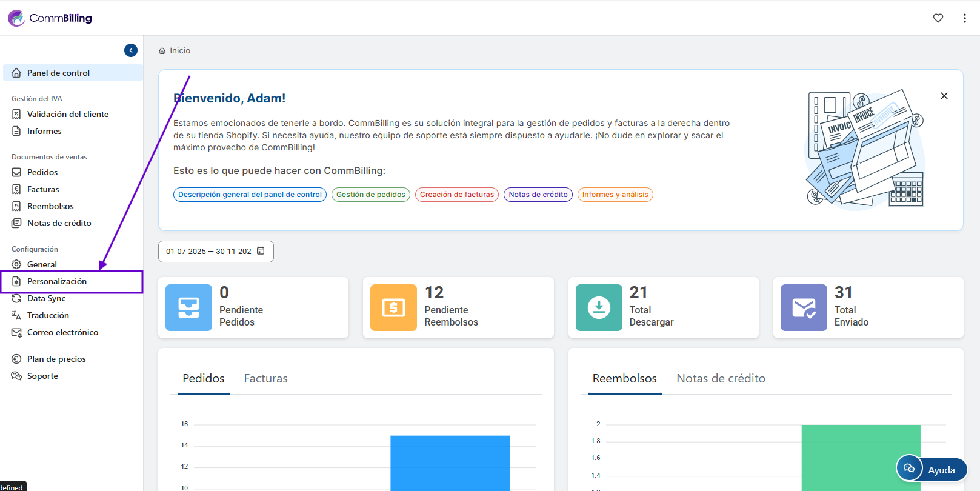Click the Pendiente Pedidos inbox icon
Image resolution: width=980 pixels, height=491 pixels.
tap(188, 307)
